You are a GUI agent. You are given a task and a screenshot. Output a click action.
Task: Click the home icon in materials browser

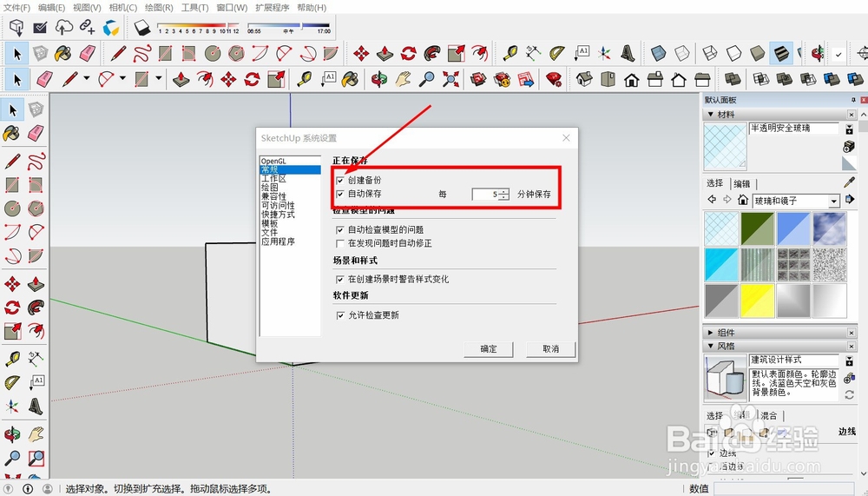pyautogui.click(x=743, y=200)
